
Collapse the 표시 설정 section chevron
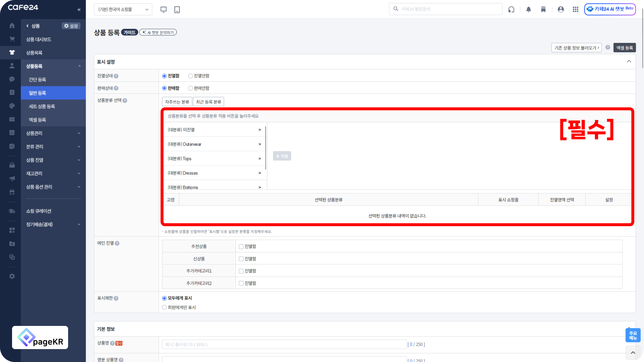(x=629, y=62)
